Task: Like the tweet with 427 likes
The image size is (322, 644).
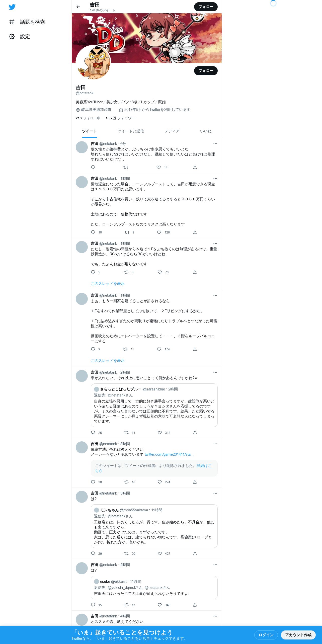Action: click(x=160, y=553)
